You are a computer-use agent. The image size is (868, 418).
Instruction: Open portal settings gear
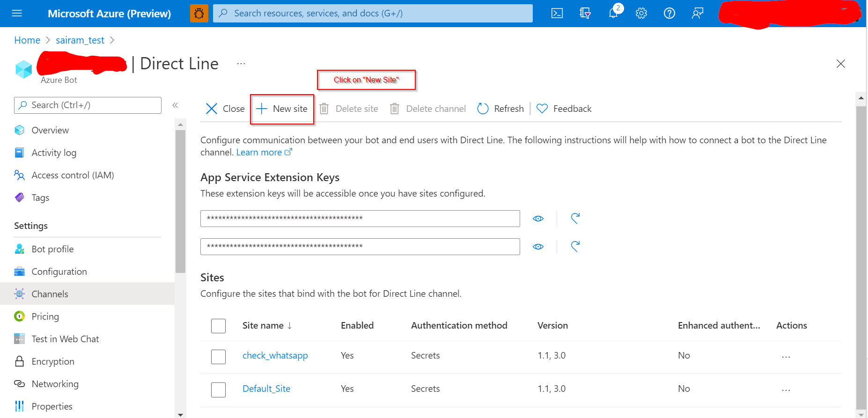coord(641,13)
